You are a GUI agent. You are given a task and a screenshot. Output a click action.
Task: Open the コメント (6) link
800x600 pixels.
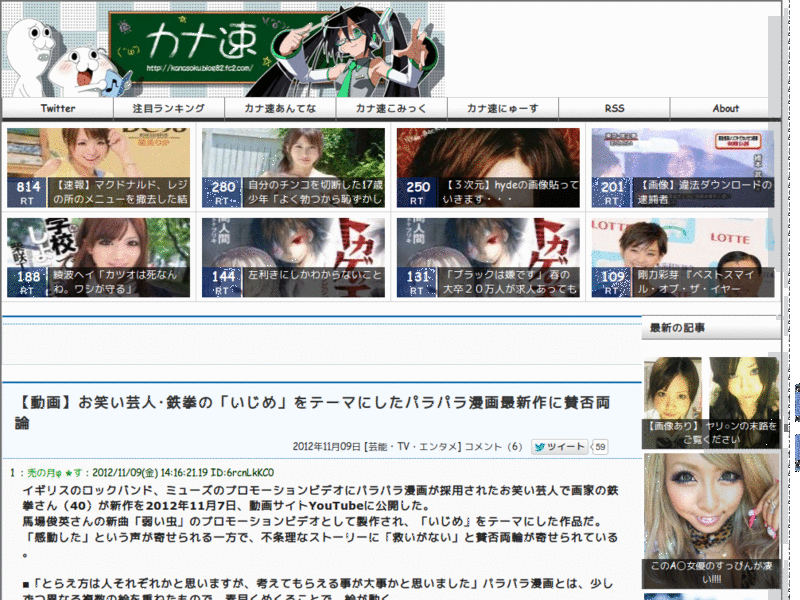tap(493, 447)
